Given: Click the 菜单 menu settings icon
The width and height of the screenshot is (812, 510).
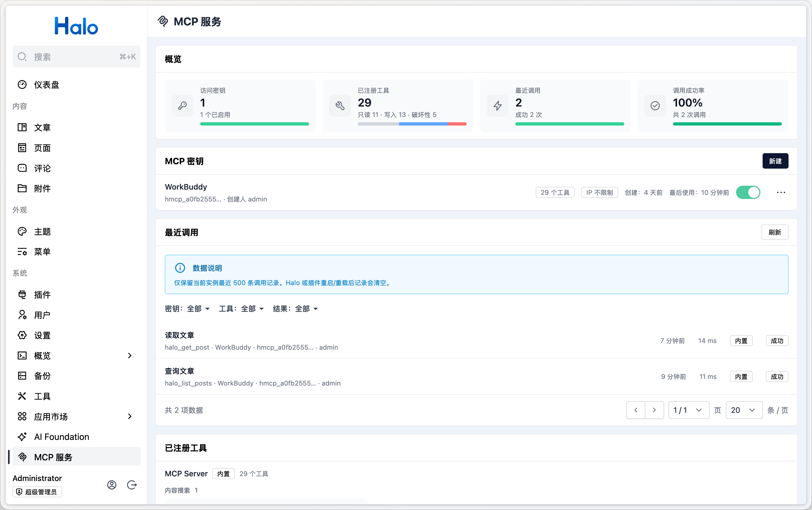Looking at the screenshot, I should [x=22, y=251].
